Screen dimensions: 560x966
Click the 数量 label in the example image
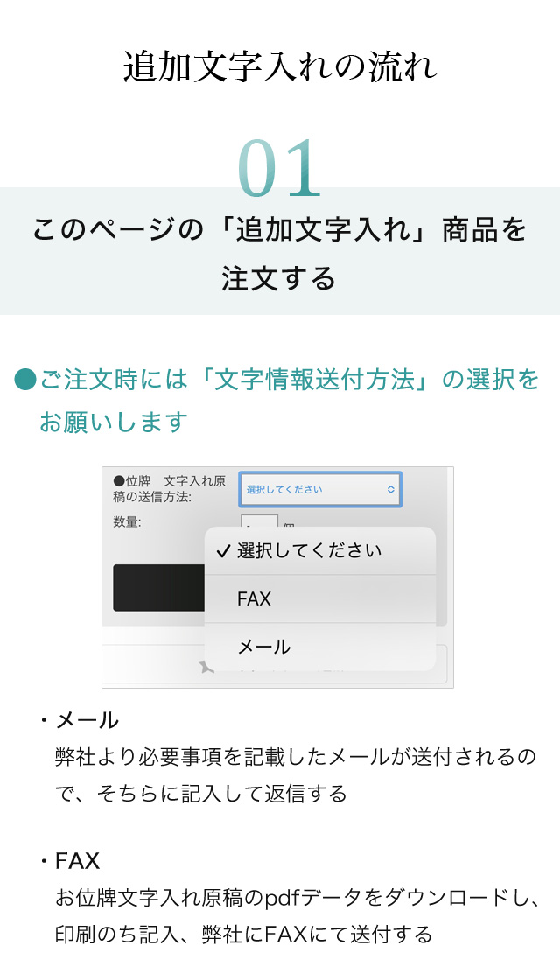click(127, 522)
